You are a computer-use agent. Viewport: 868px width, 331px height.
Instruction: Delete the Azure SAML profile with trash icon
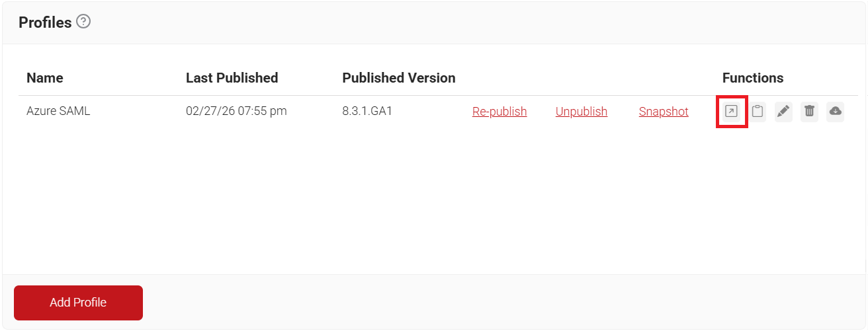pos(809,112)
